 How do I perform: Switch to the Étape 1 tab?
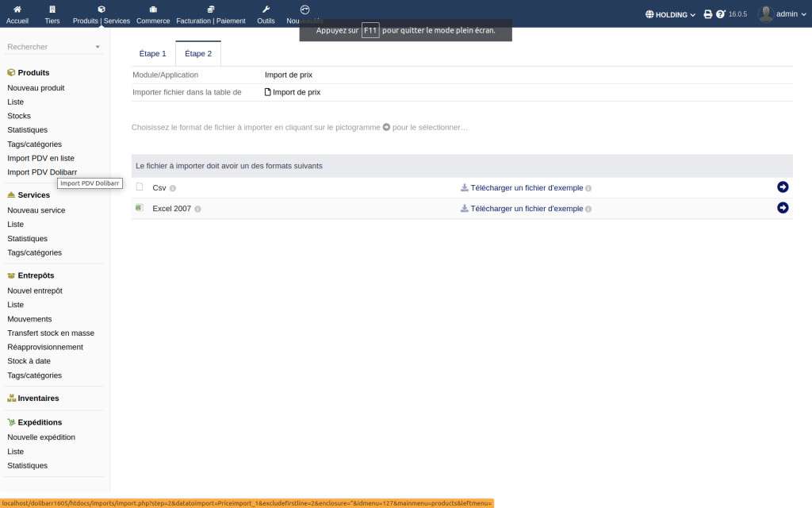tap(152, 54)
